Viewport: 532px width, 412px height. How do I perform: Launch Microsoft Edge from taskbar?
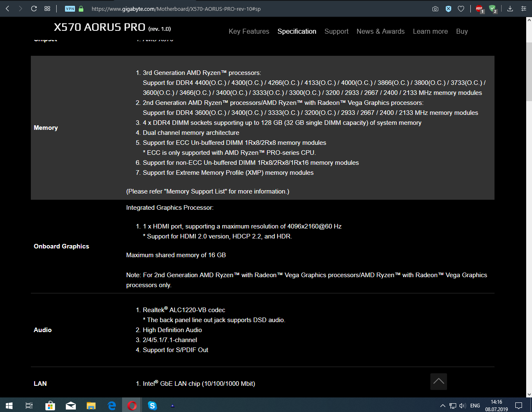[x=112, y=405]
